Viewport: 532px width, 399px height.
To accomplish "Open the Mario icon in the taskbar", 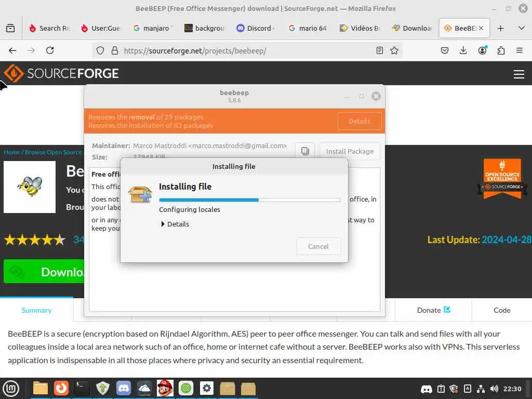I will (165, 388).
